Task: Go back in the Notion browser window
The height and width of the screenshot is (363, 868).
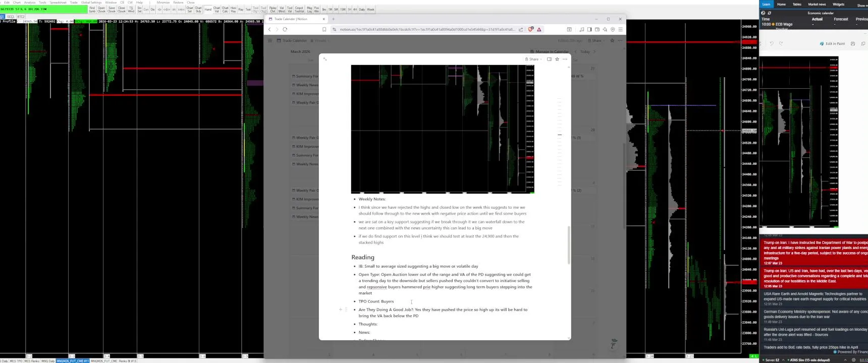Action: 269,29
